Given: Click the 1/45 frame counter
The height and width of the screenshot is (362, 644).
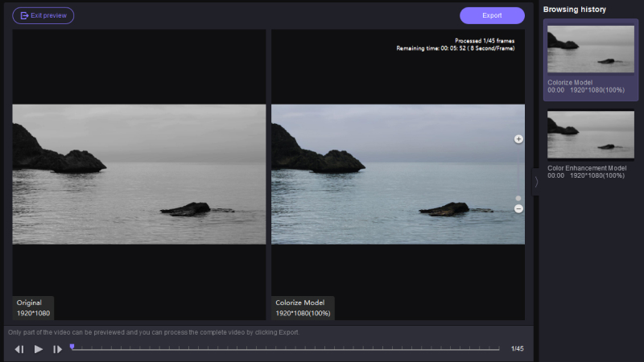Looking at the screenshot, I should [517, 349].
